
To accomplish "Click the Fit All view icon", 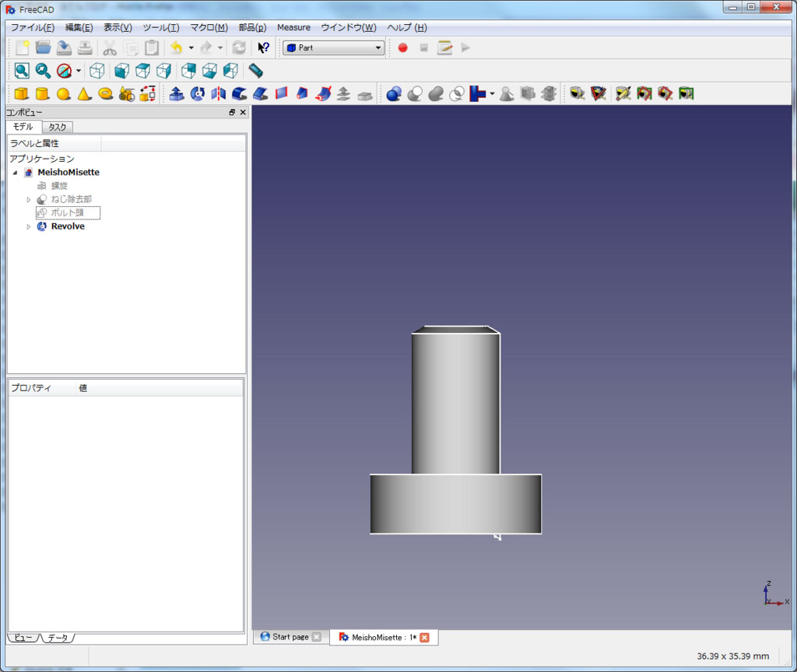I will 22,71.
